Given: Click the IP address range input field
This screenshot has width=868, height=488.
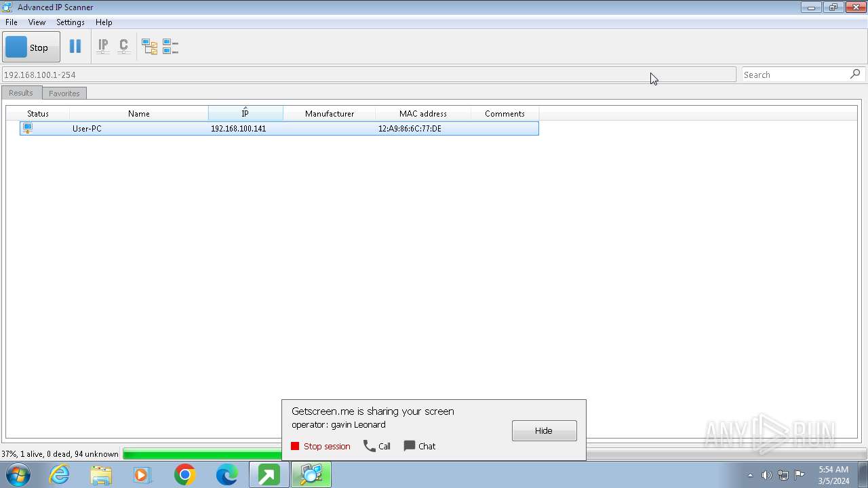Looking at the screenshot, I should click(x=369, y=75).
